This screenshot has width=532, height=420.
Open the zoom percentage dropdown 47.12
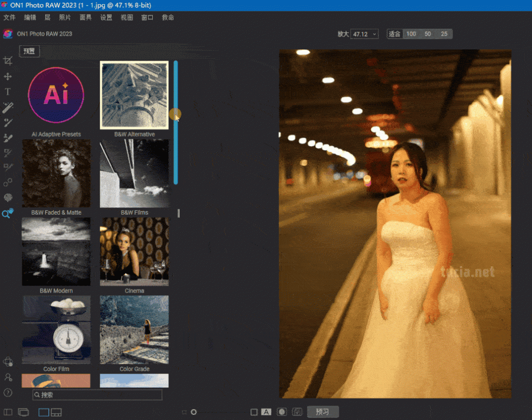(x=364, y=34)
